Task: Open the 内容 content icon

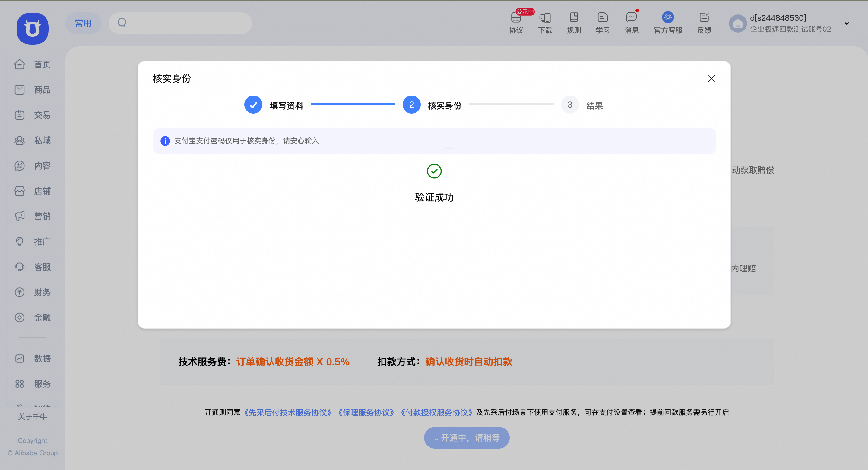Action: [20, 166]
